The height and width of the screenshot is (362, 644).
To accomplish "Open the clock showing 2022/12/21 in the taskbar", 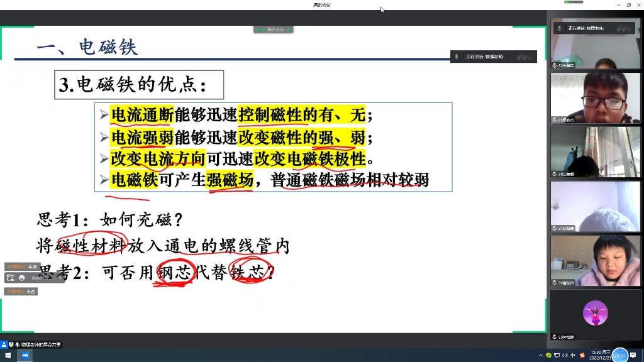I will pos(599,355).
